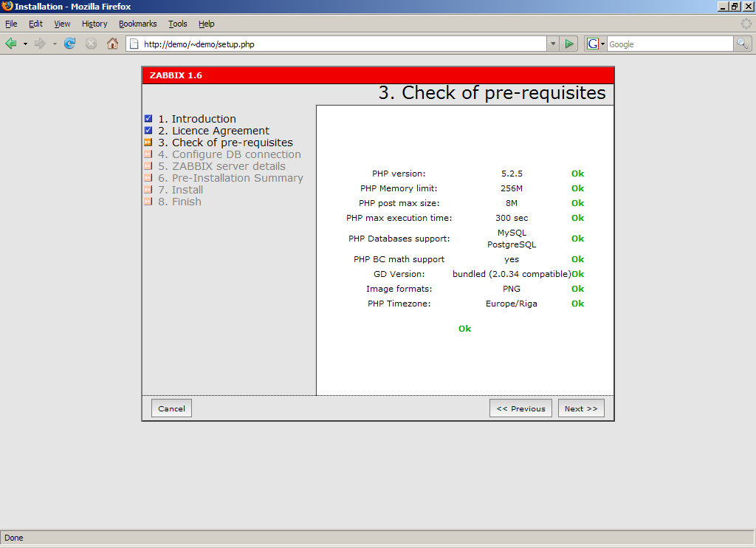The height and width of the screenshot is (548, 756).
Task: Click the Done status bar text
Action: click(13, 538)
